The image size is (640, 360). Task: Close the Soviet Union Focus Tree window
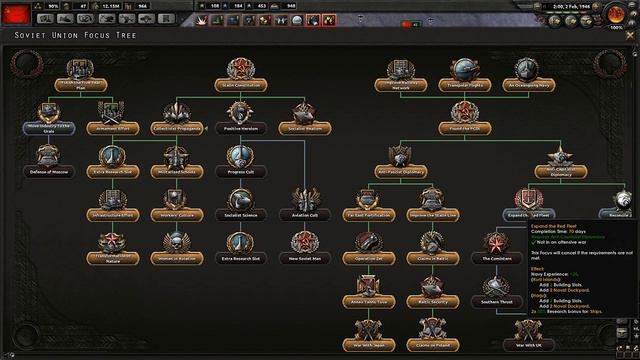tap(630, 36)
